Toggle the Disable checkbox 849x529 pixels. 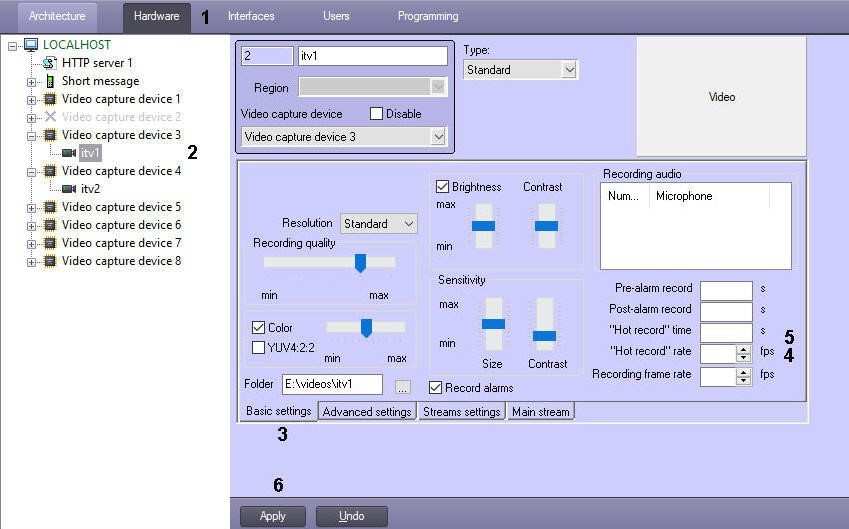point(376,114)
